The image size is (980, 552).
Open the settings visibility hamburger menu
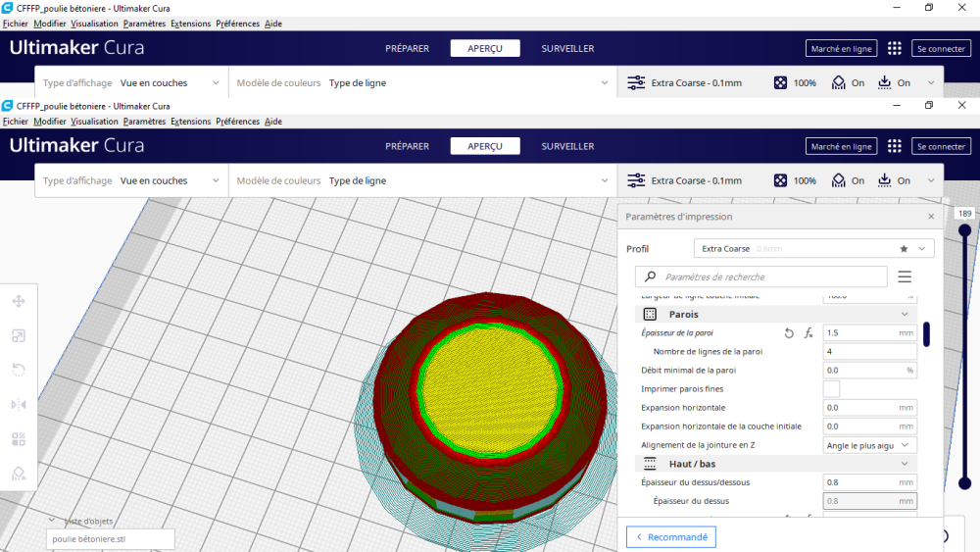pos(905,276)
